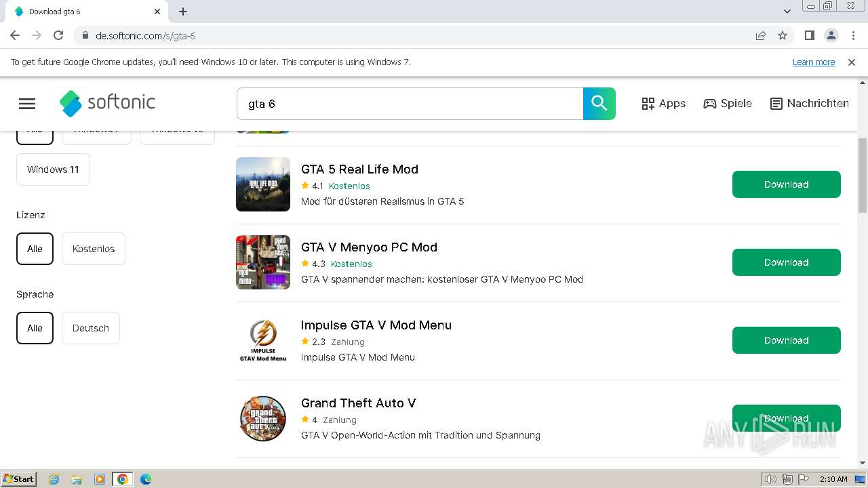Open a new browser tab
Image resolution: width=868 pixels, height=488 pixels.
(183, 12)
